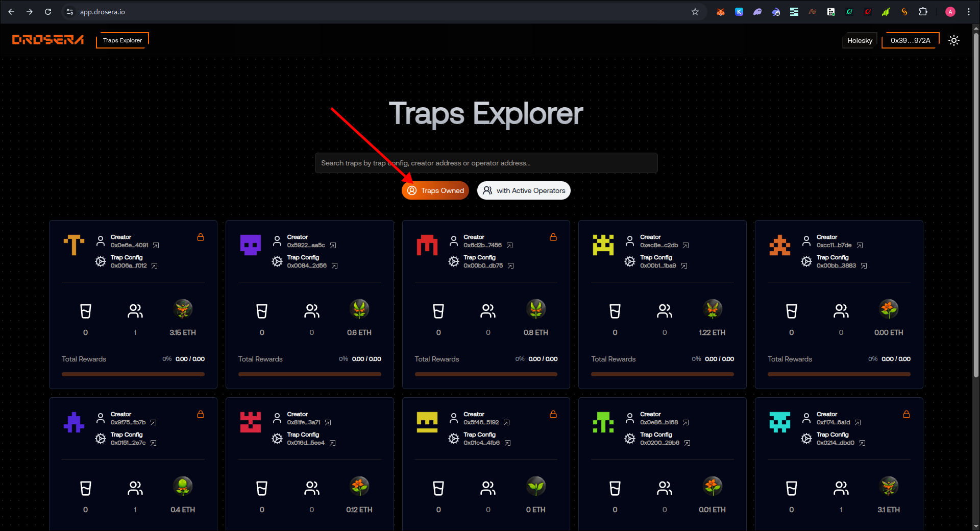Toggle light mode with the sun icon
This screenshot has height=531, width=980.
(953, 40)
